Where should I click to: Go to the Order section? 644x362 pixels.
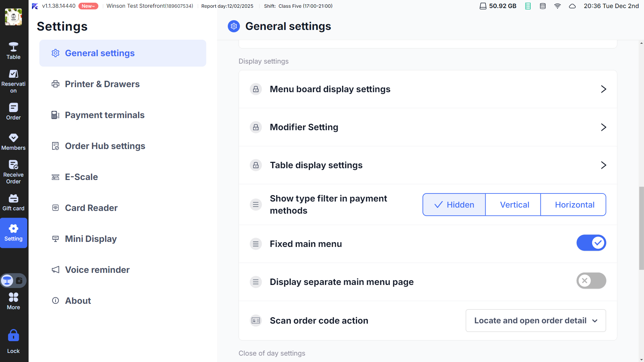pyautogui.click(x=13, y=111)
